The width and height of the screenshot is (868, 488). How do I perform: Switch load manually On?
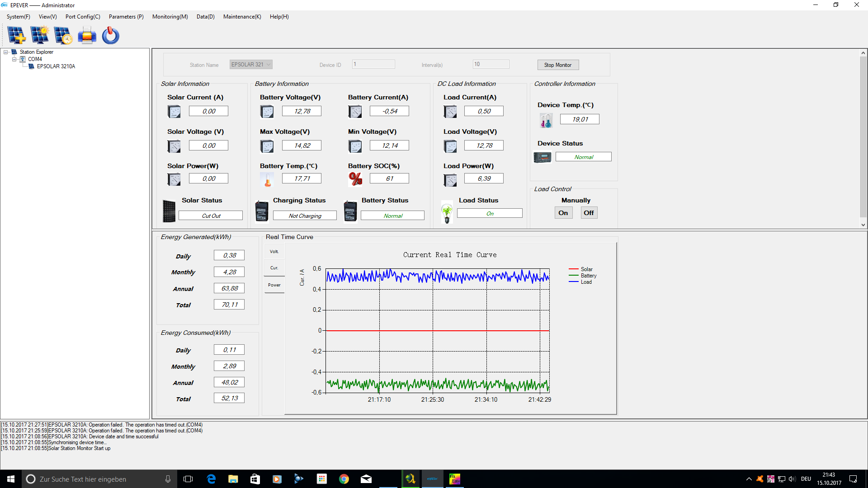pos(563,213)
